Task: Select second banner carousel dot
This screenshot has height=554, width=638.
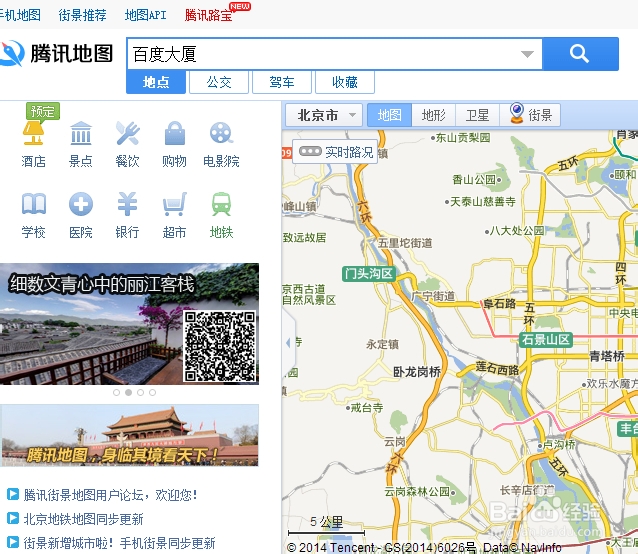Action: tap(128, 393)
